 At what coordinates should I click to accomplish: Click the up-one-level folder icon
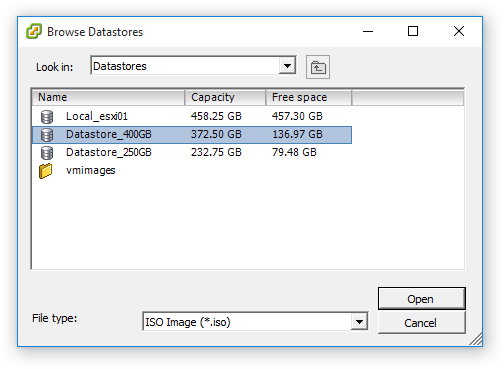pos(318,67)
